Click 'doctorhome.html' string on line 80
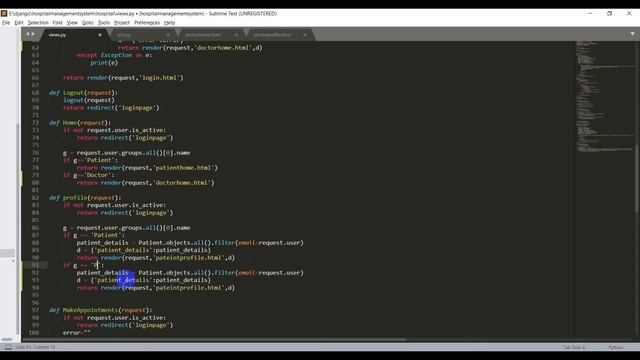 (183, 183)
